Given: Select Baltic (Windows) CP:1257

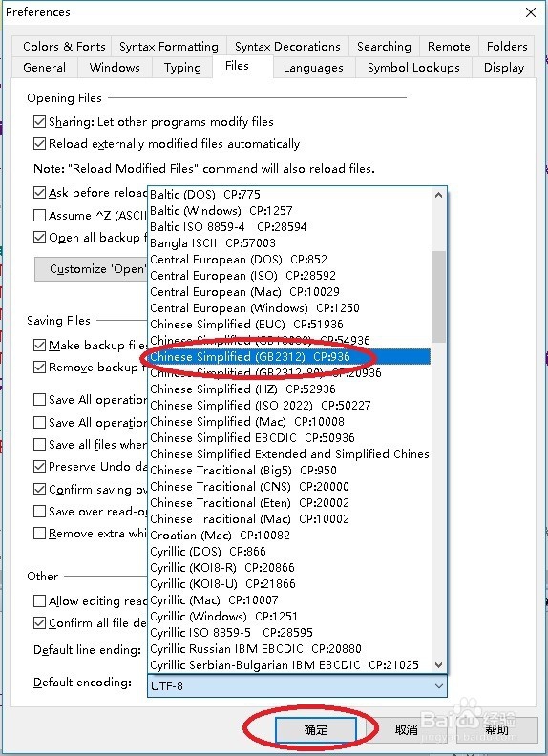Looking at the screenshot, I should [289, 211].
